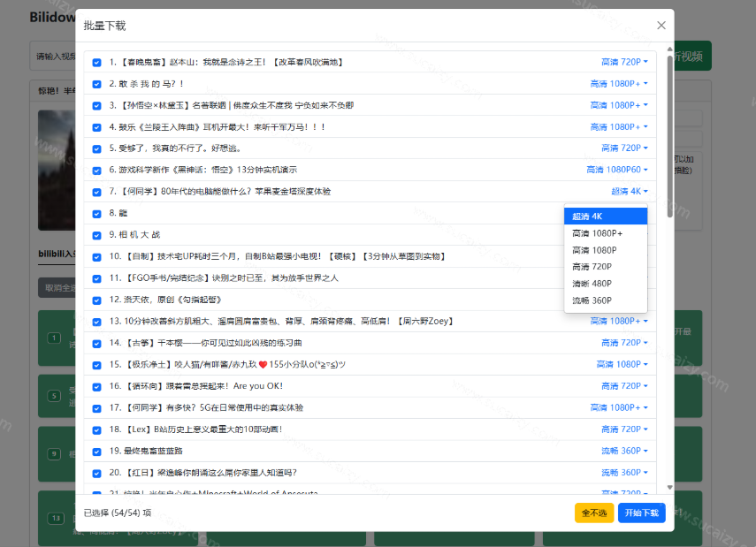This screenshot has height=547, width=756.
Task: Open quality dropdown for video 5 受够了
Action: click(x=624, y=148)
